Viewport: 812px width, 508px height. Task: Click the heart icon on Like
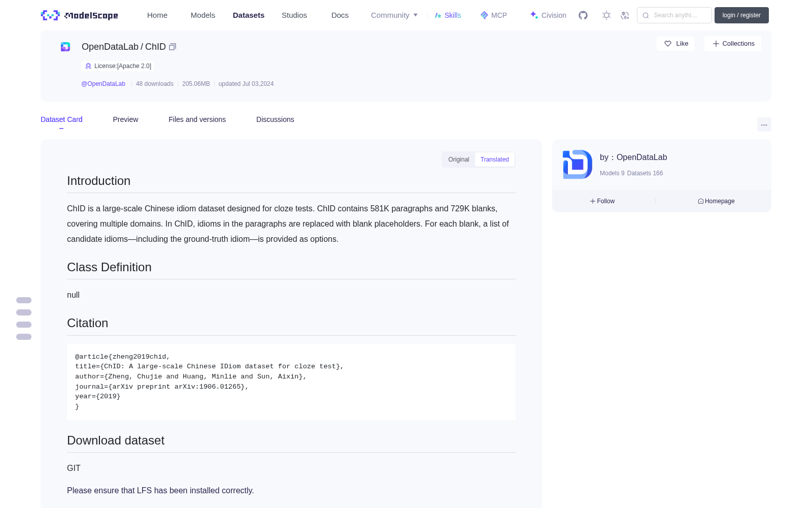668,44
